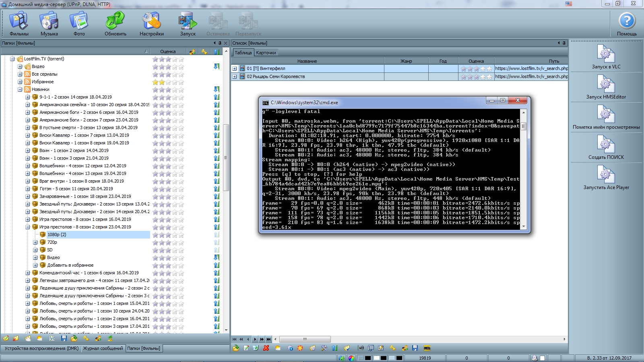Open the color wheel in status bar
The image size is (644, 362).
click(351, 358)
